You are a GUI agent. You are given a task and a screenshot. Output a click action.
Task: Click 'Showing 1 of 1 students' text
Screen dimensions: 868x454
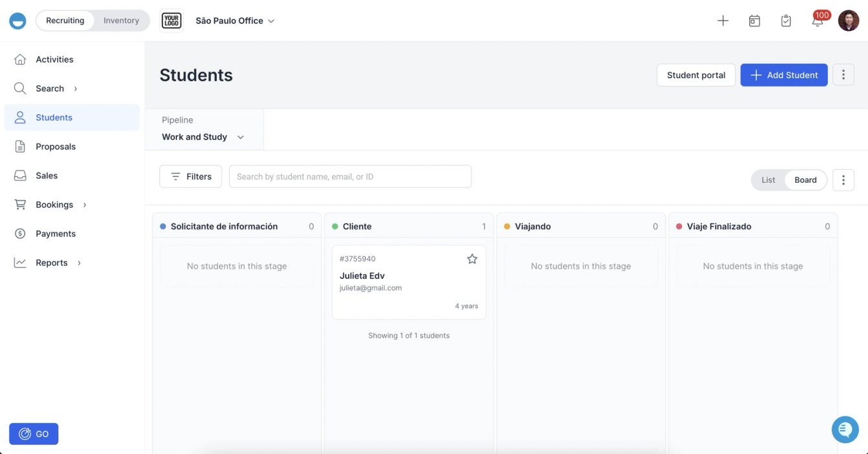[x=409, y=336]
